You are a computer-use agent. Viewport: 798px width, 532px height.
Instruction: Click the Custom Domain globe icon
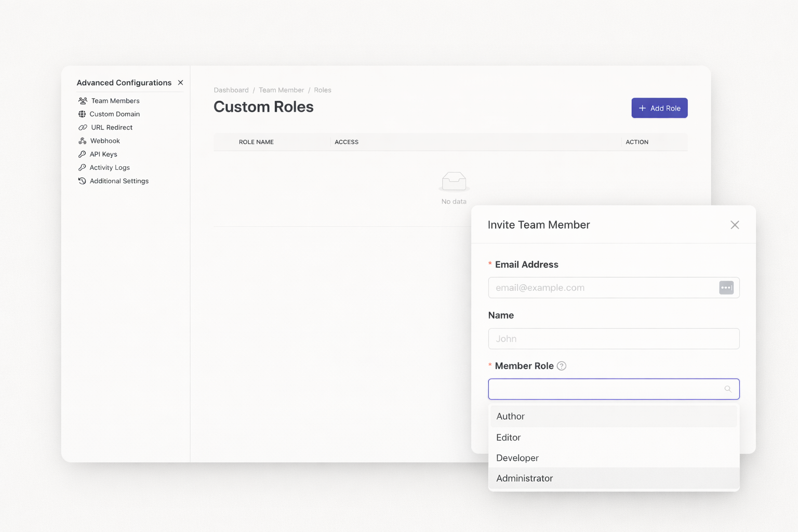82,114
